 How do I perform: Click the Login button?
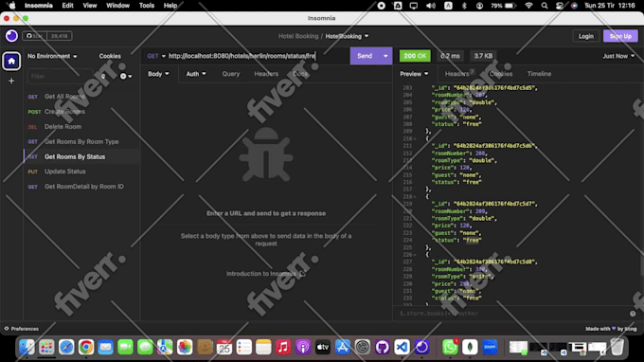[x=585, y=36]
